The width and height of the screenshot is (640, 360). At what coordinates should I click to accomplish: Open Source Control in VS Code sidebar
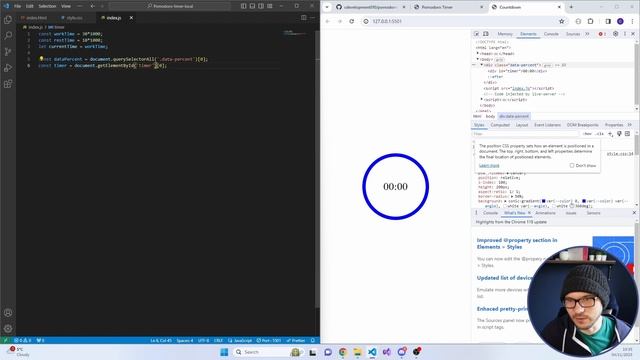click(x=8, y=52)
